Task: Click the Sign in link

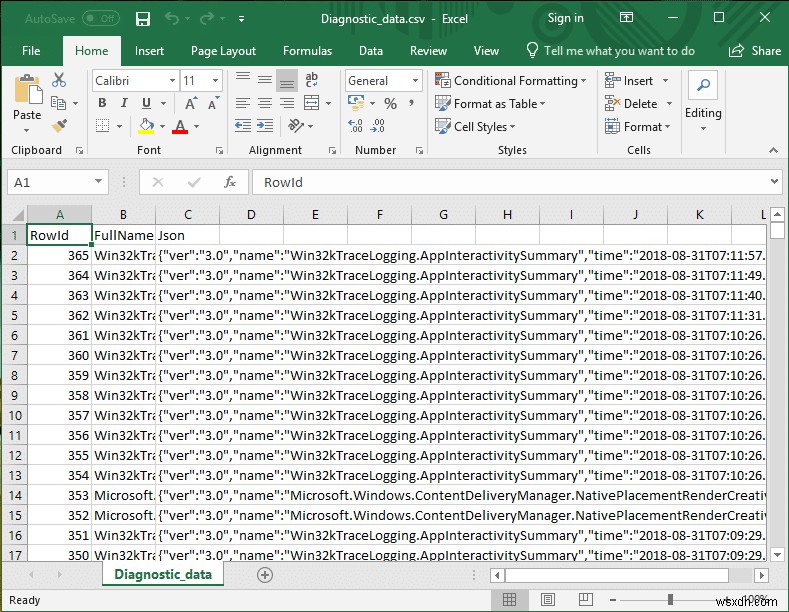Action: click(565, 18)
